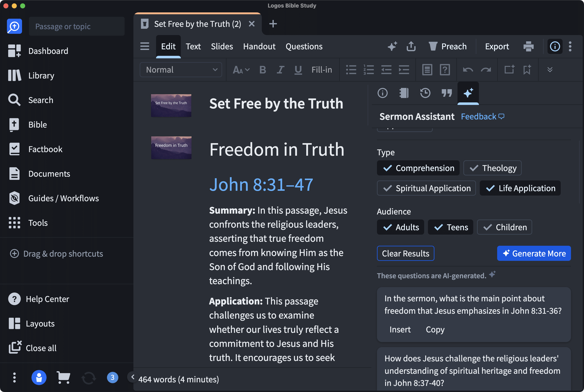Click the Logos search logo icon
The height and width of the screenshot is (392, 584).
point(14,26)
